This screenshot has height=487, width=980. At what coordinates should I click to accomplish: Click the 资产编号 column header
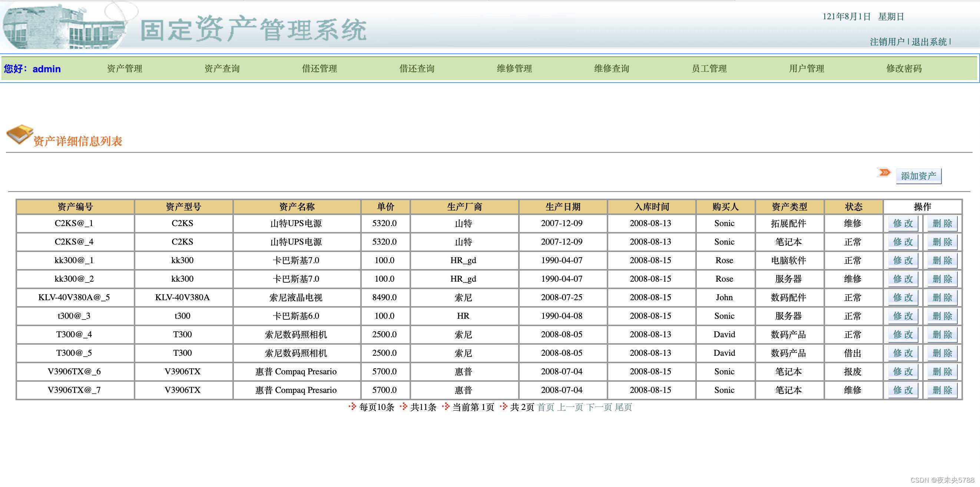pos(75,206)
